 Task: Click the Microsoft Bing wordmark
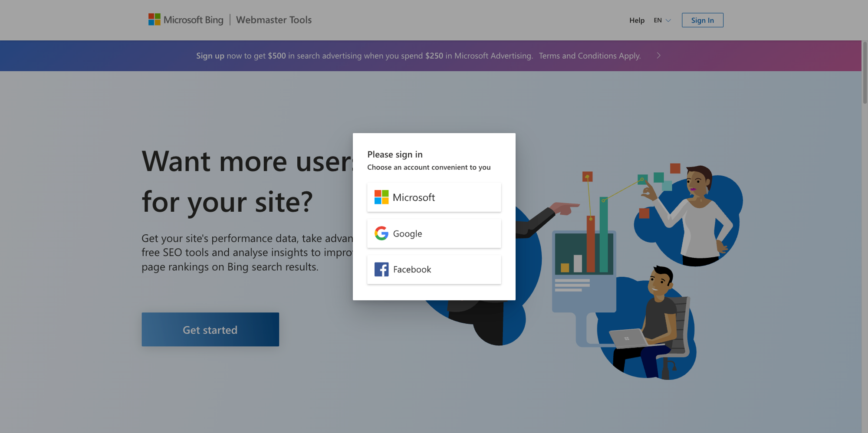[x=194, y=20]
